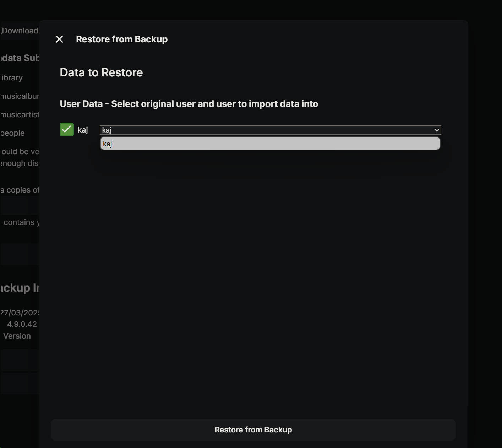Click the Data to Restore heading
This screenshot has height=448, width=502.
[x=101, y=72]
